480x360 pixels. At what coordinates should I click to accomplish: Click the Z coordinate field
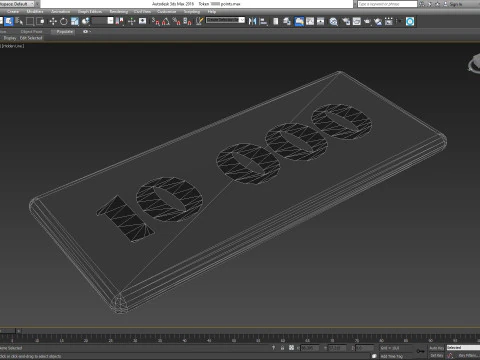pos(364,348)
